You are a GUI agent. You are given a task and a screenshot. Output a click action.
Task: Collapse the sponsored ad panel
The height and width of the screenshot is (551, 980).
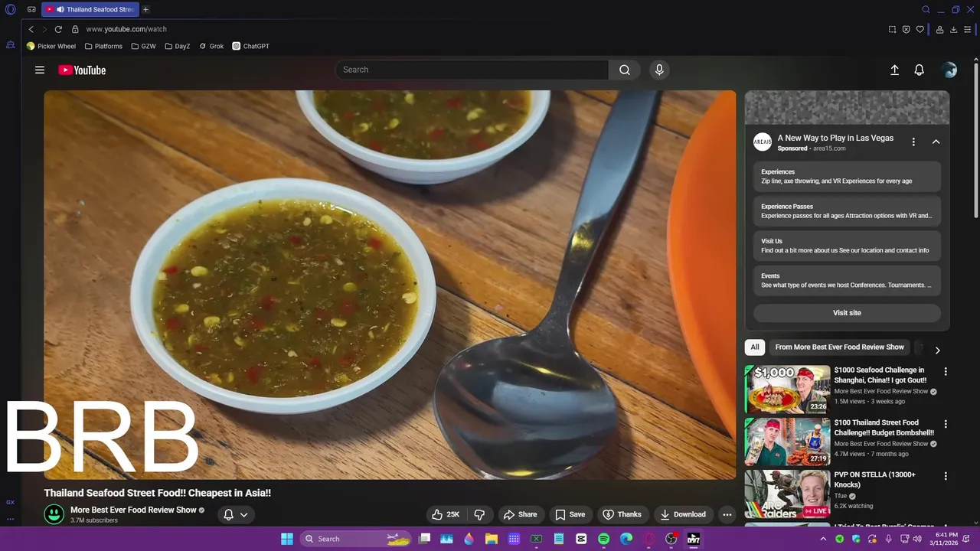click(x=936, y=142)
